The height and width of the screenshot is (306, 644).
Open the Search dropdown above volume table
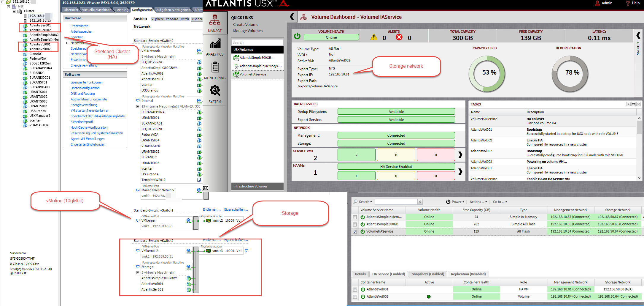(363, 202)
